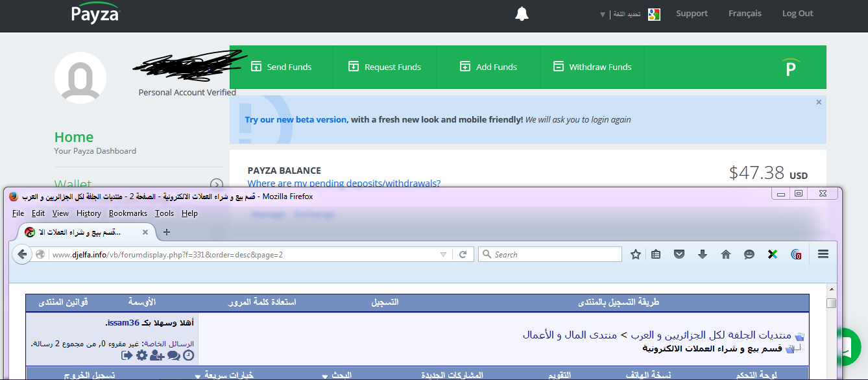Click the forum logout arrow icon
Viewport: 868px width, 380px height.
127,355
